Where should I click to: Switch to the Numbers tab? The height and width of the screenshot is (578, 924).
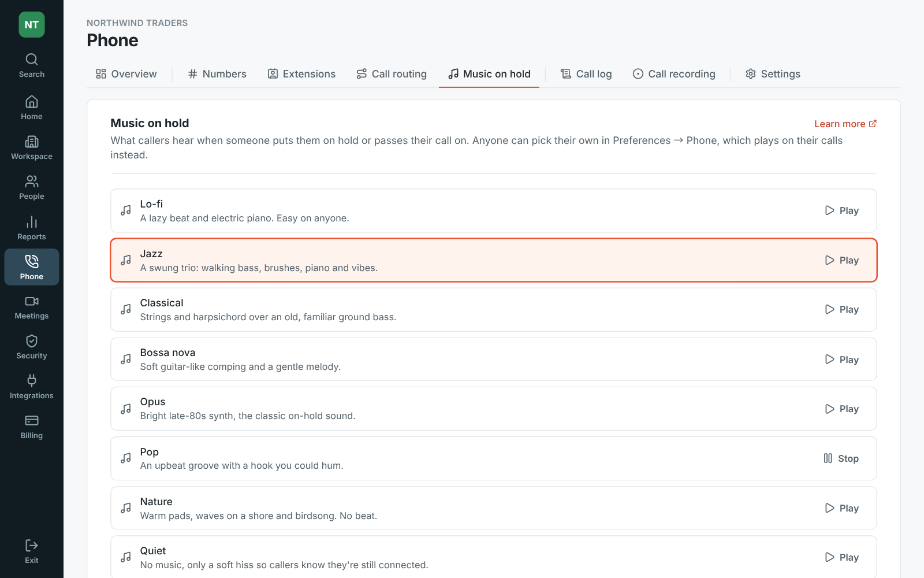click(x=217, y=74)
